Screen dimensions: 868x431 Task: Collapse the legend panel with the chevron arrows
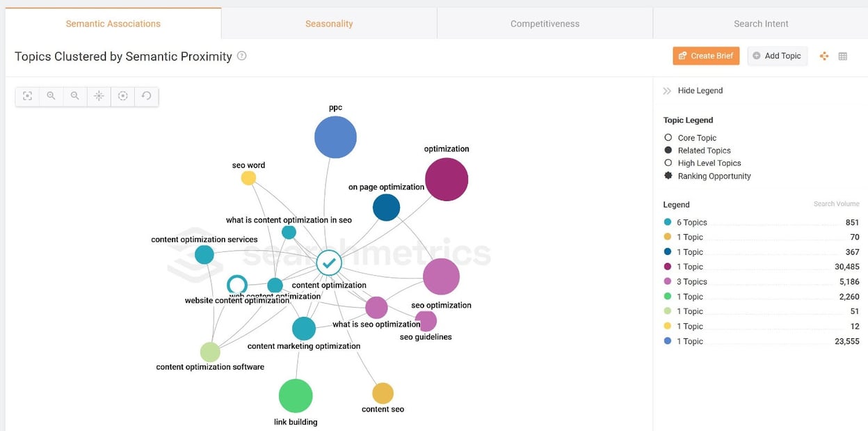click(x=666, y=90)
